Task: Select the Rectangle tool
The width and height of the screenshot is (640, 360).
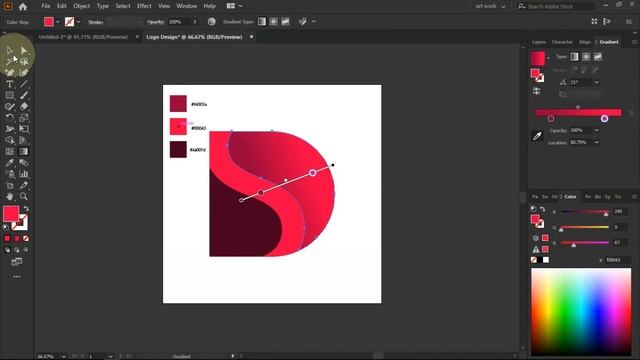Action: (x=10, y=95)
